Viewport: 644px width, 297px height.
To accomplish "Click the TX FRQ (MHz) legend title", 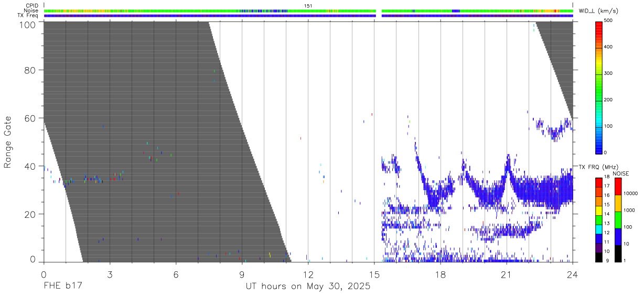I will click(599, 167).
